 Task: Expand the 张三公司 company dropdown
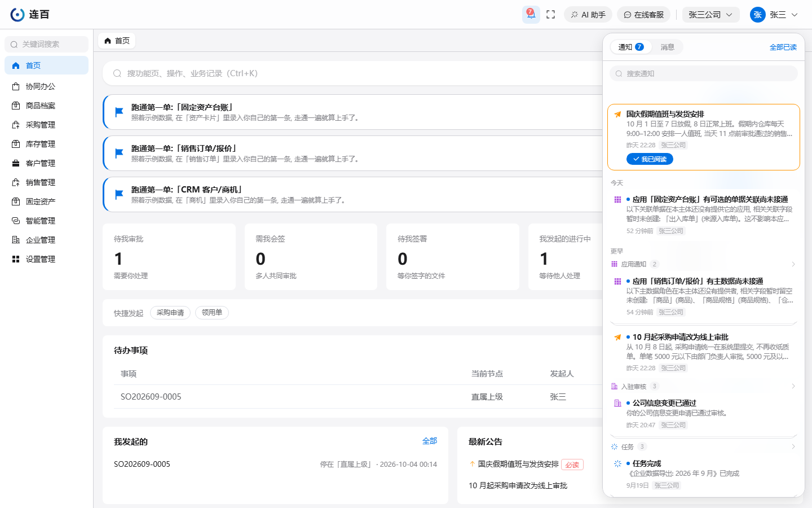(x=710, y=15)
